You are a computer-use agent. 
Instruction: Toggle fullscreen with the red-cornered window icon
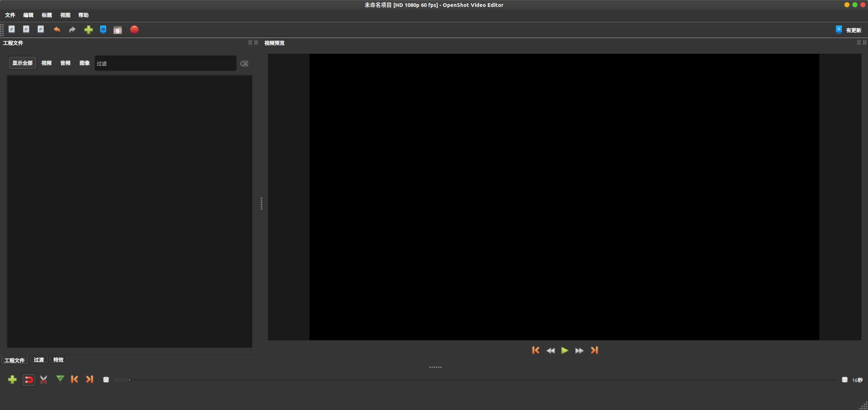coord(118,30)
